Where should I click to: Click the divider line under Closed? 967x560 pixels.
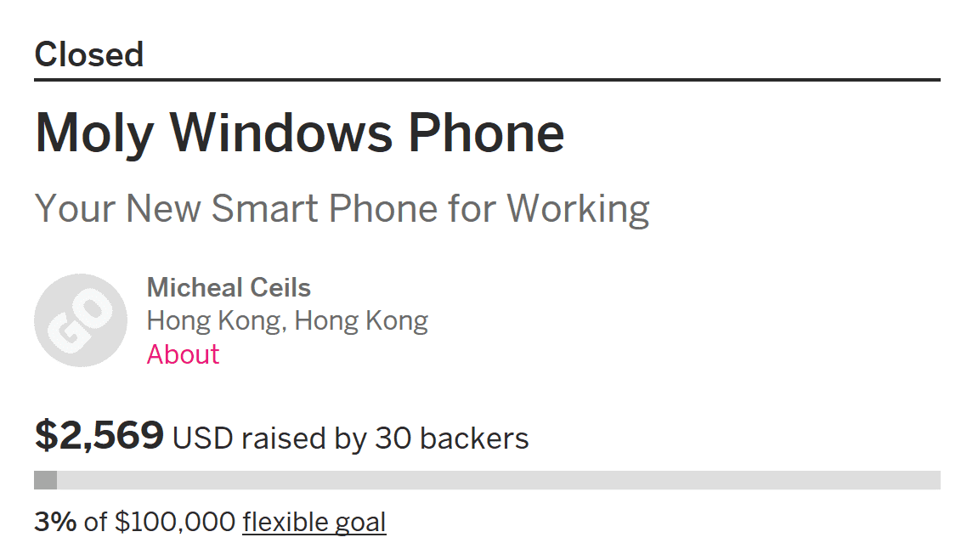tap(487, 80)
